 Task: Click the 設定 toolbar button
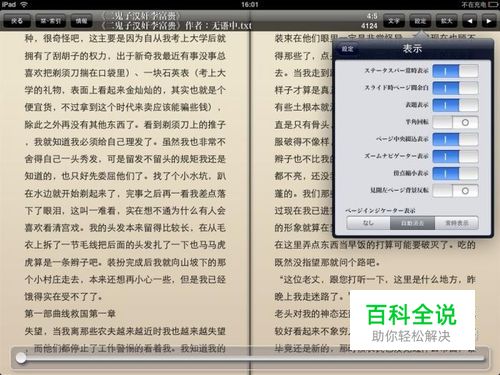click(420, 21)
